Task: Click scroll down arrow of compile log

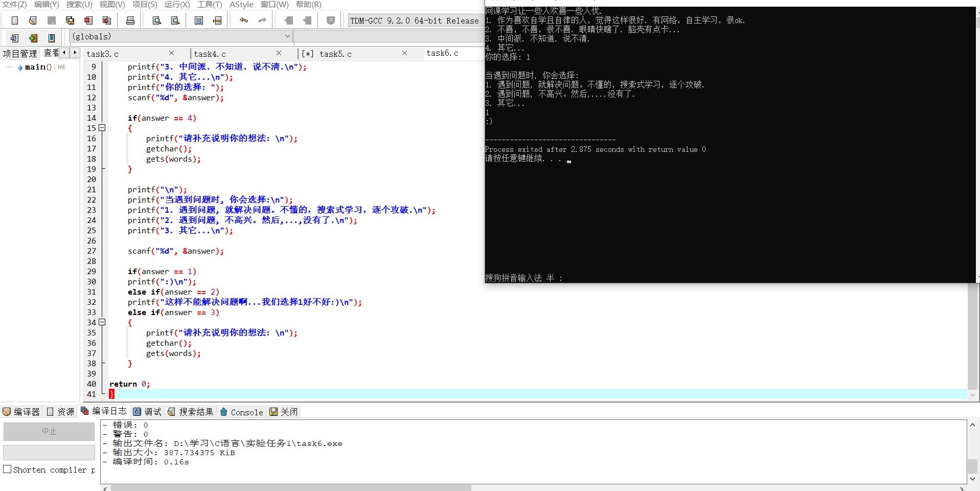Action: coord(972,479)
